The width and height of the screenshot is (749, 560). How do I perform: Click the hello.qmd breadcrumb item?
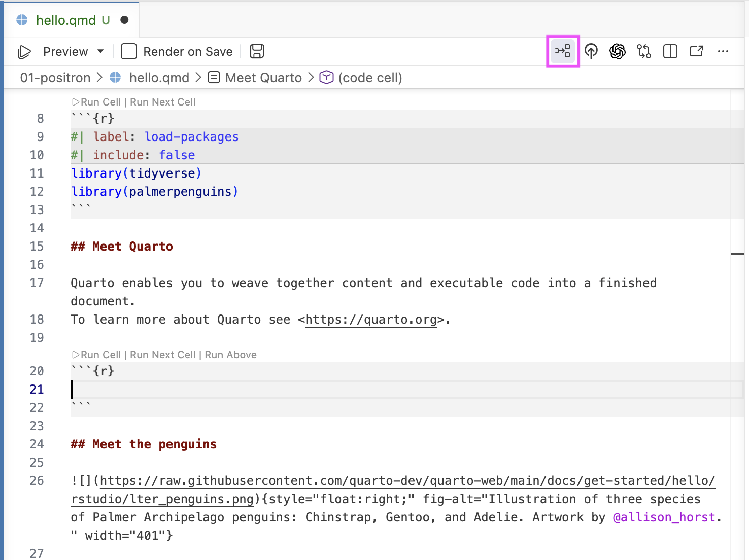[159, 78]
